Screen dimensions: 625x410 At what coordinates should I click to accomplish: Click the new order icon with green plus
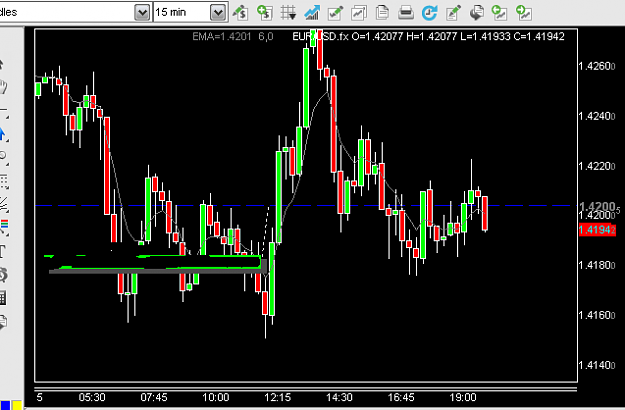(264, 12)
